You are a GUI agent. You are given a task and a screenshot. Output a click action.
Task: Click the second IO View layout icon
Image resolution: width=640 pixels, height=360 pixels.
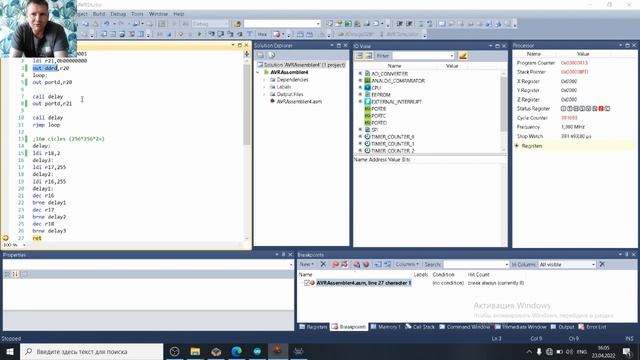pos(369,56)
